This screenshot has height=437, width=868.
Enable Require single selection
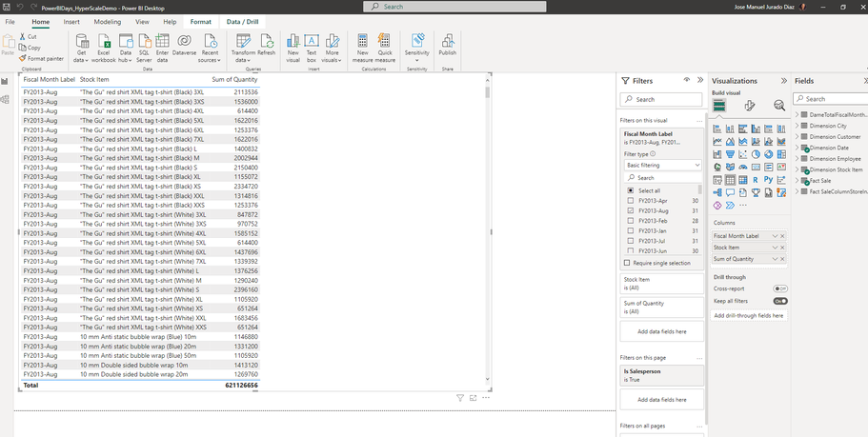click(x=627, y=263)
